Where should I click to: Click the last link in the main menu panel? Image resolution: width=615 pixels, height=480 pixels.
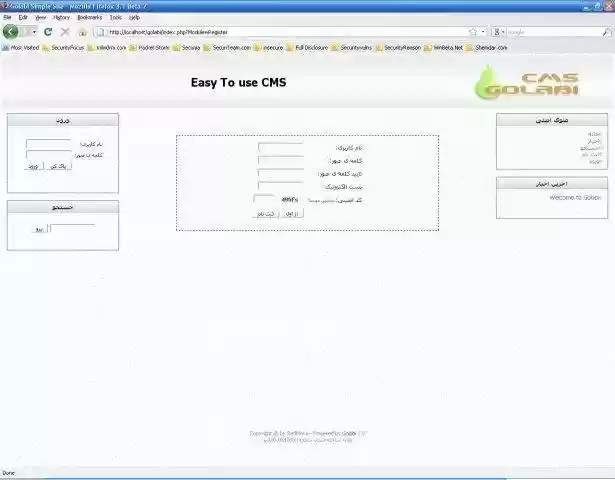595,161
